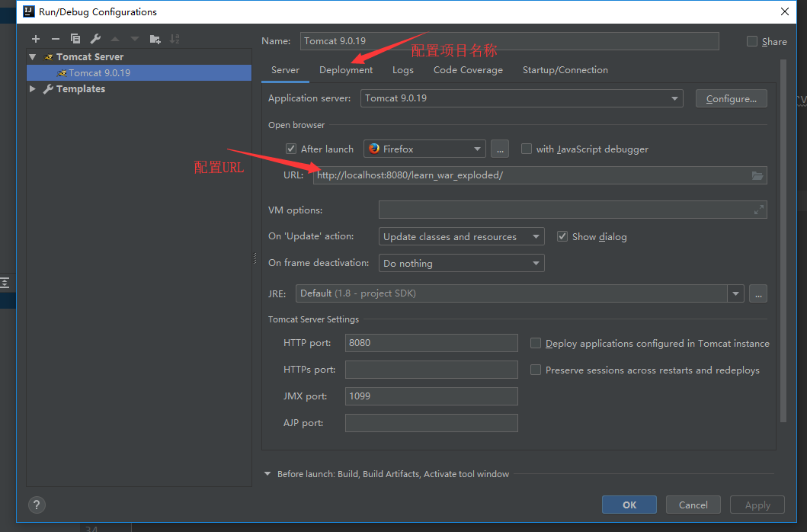Switch to the Startup/Connection tab
Viewport: 807px width, 532px height.
coord(565,70)
